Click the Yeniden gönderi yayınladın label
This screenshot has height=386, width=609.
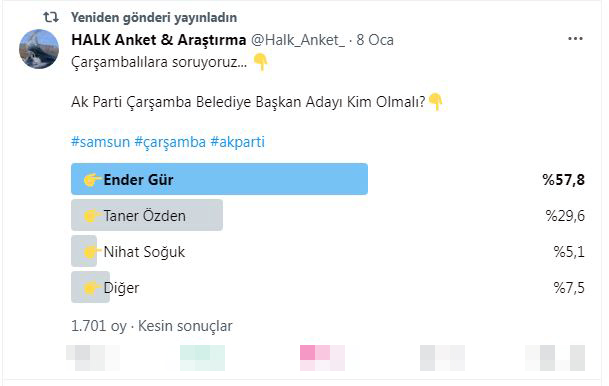click(x=154, y=17)
